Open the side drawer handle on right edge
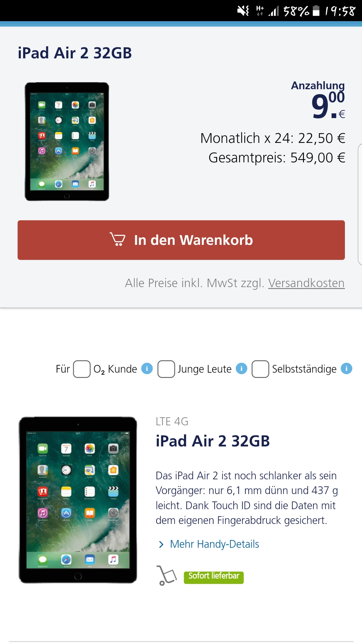This screenshot has height=644, width=362. coord(360,205)
